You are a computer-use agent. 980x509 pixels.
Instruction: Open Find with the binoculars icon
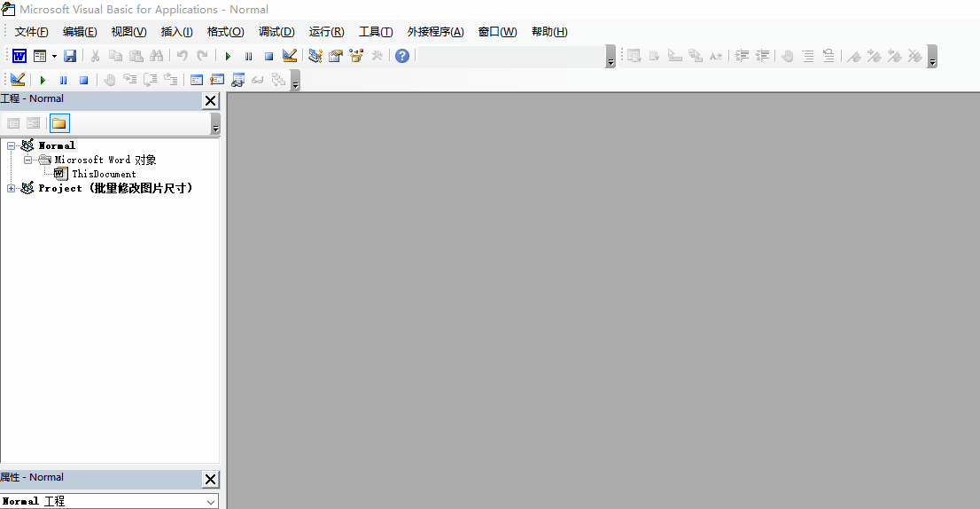point(156,56)
